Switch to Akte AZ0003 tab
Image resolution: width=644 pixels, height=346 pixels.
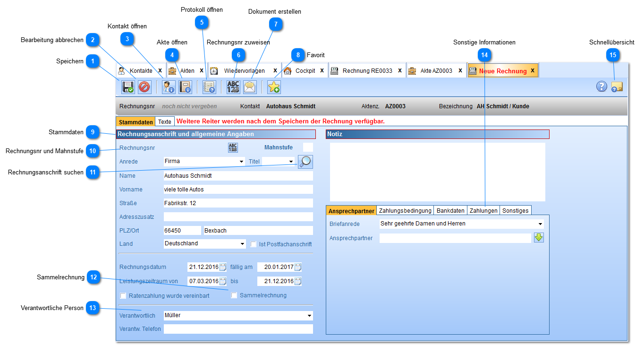pyautogui.click(x=436, y=70)
